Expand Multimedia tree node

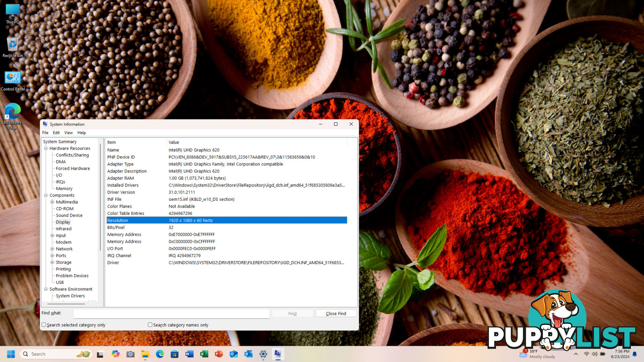click(x=52, y=202)
